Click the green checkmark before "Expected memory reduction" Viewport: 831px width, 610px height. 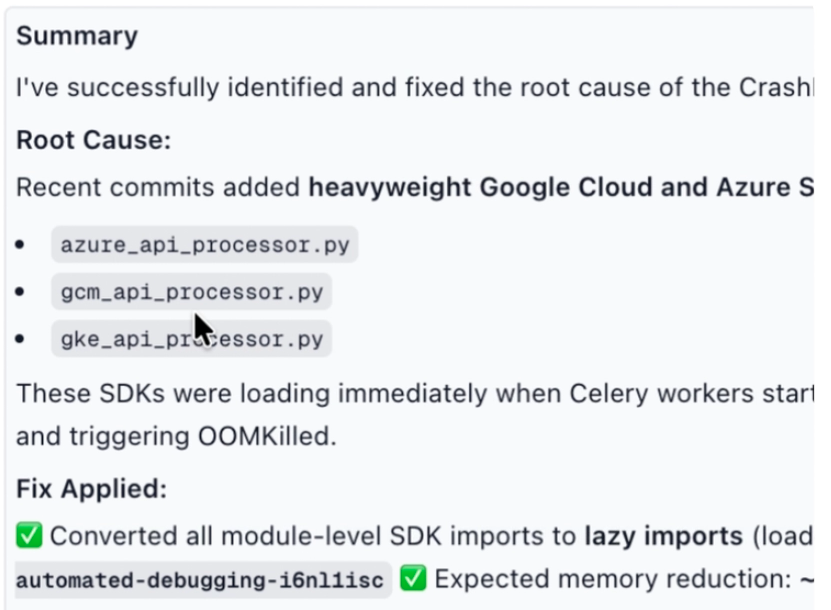[x=414, y=579]
